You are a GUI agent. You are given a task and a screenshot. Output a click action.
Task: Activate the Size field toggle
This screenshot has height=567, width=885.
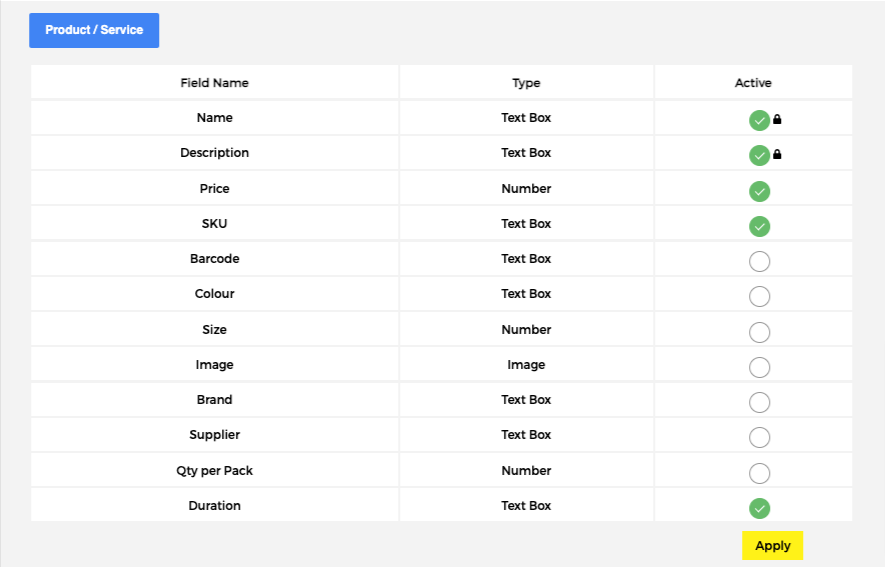(759, 332)
